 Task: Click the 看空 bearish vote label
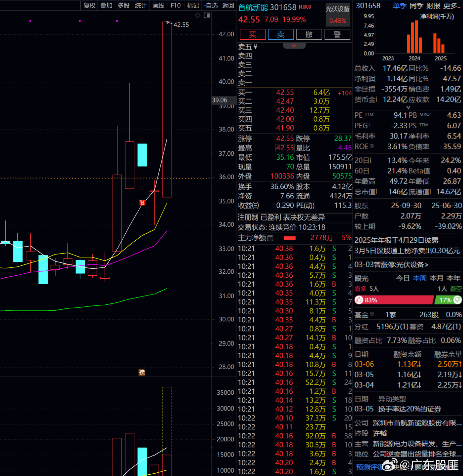456,289
